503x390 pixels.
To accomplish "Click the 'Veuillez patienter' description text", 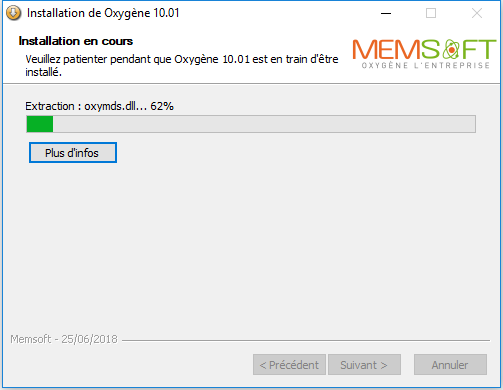I will tap(182, 65).
